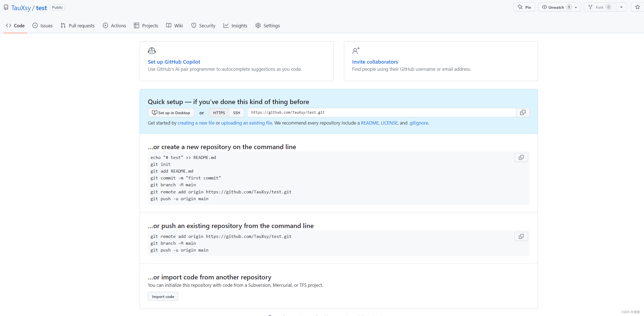Click the repository clone URL field

[382, 113]
